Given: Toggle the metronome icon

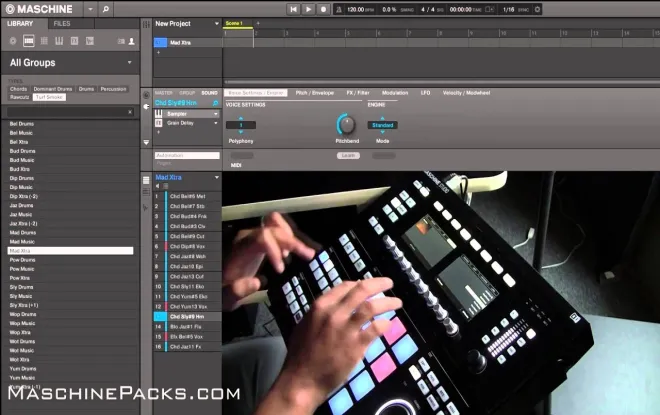Looking at the screenshot, I should (338, 9).
